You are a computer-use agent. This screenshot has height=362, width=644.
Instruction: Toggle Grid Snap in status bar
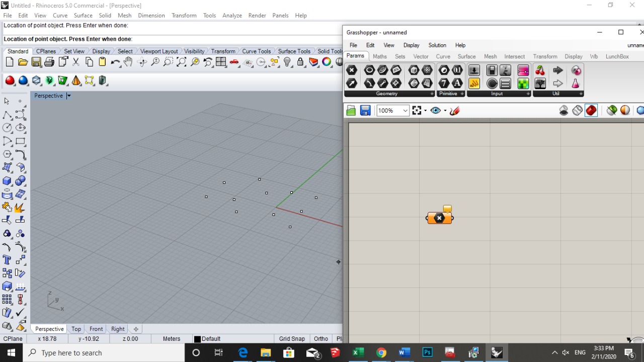coord(292,339)
